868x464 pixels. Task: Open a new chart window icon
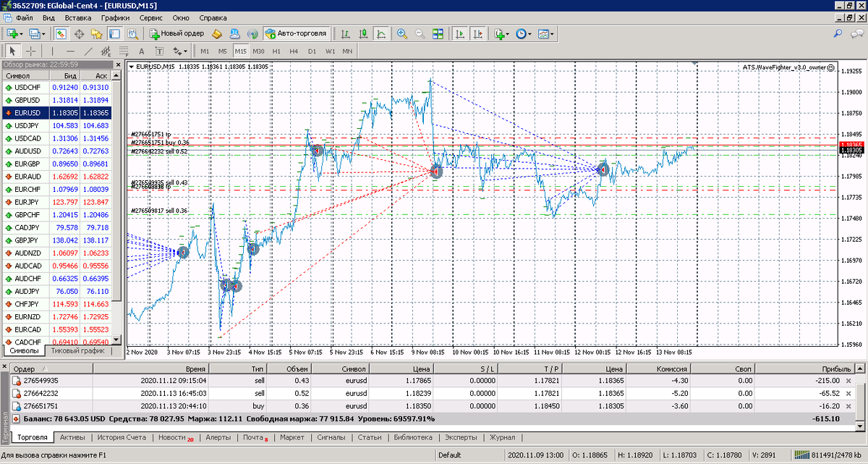point(12,33)
